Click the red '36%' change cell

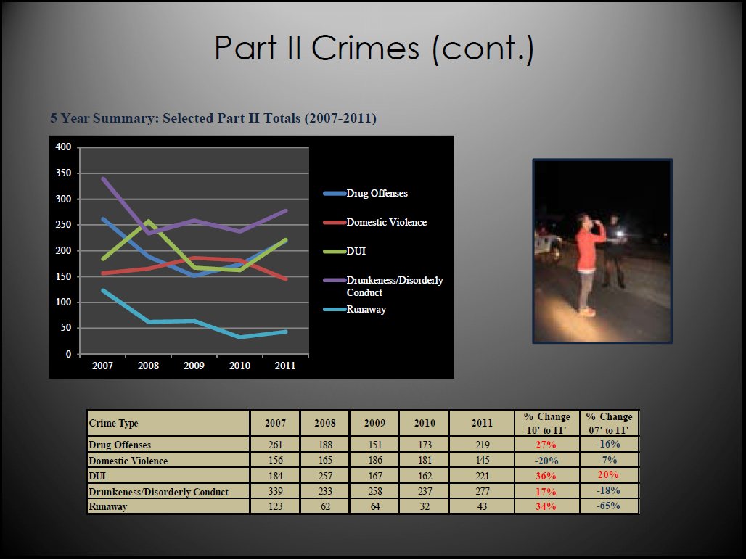coord(546,476)
